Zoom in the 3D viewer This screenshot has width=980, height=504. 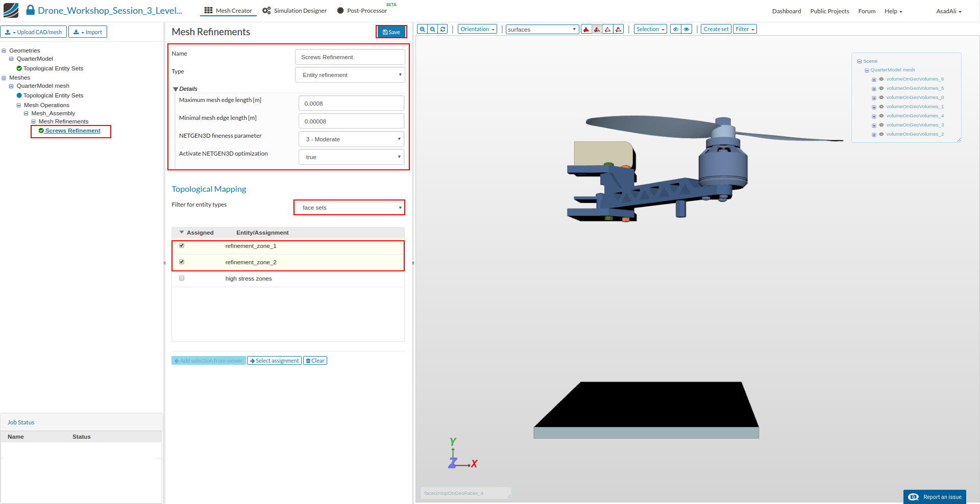tap(422, 29)
